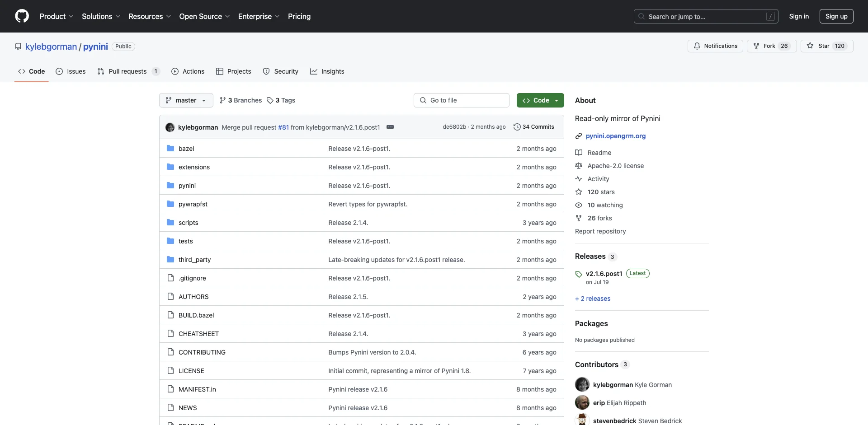Open the + 2 releases link

[x=593, y=299]
